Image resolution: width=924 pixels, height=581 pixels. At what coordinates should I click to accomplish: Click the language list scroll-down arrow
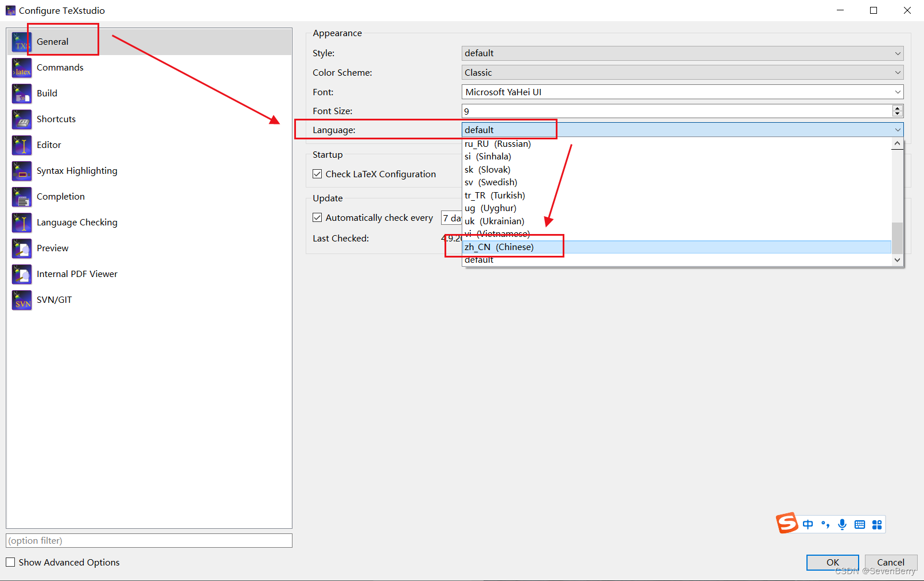pos(898,260)
